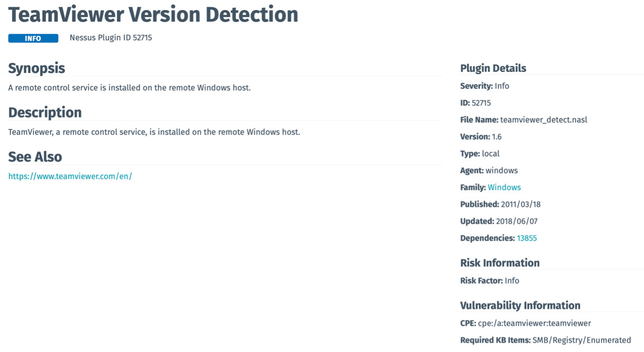Screen dimensions: 644x352
Task: Click the Published date 2011/03/18
Action: point(521,204)
